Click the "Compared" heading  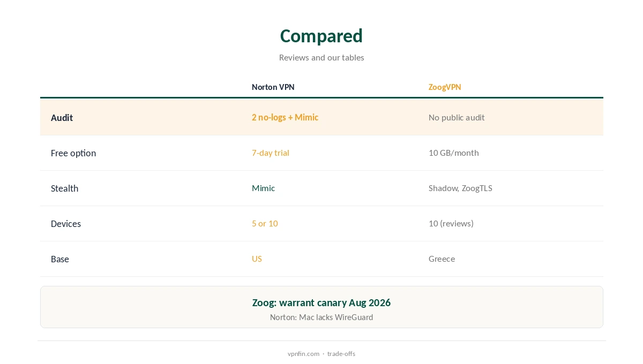pyautogui.click(x=322, y=36)
